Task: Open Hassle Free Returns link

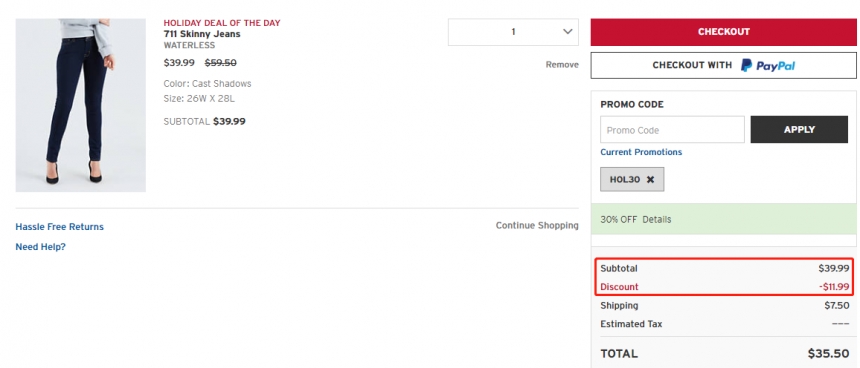Action: [x=59, y=227]
